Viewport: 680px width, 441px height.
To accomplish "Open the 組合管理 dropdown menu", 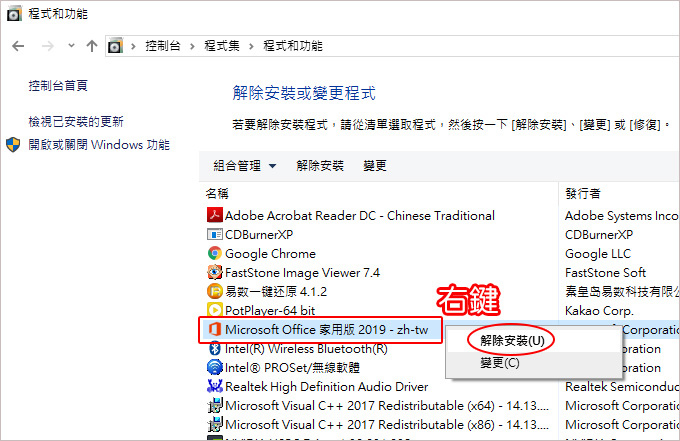I will 245,166.
